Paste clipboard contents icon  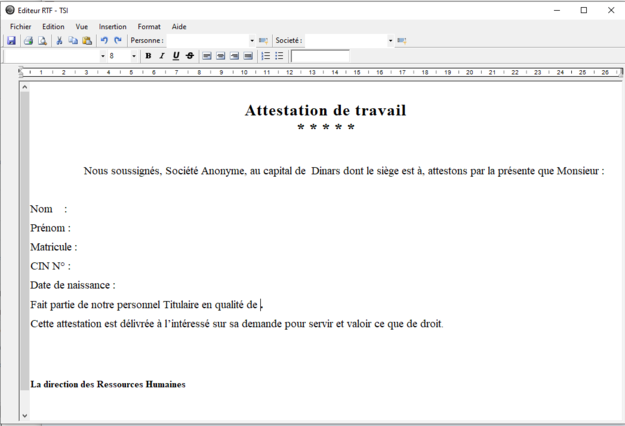tap(87, 41)
